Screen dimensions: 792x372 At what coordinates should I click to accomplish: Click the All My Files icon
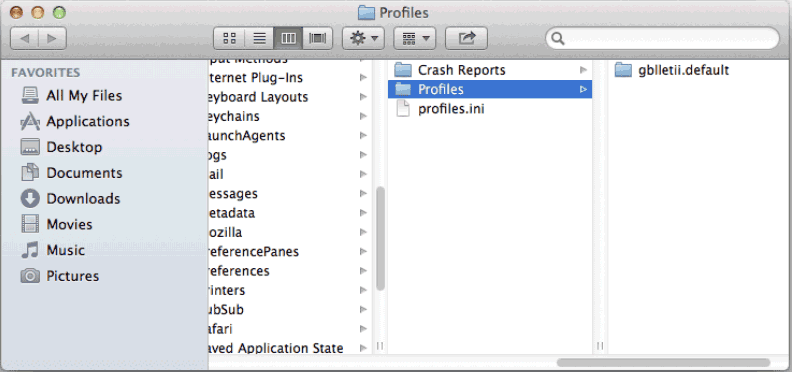pyautogui.click(x=30, y=96)
